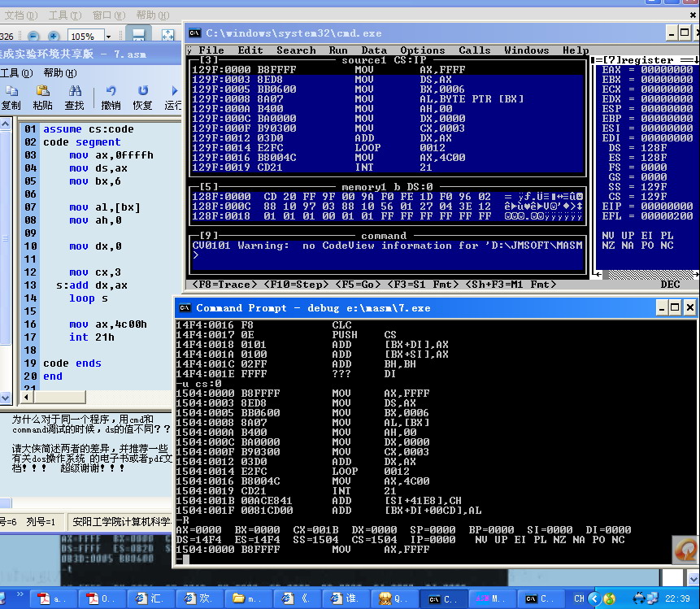Open the first PDF taskbar item 'a..'

pyautogui.click(x=53, y=598)
